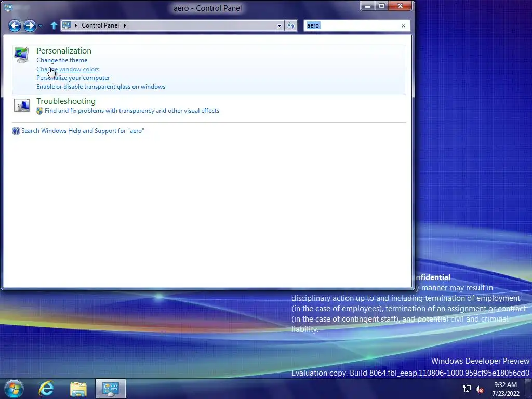Open Windows Explorer from the taskbar
This screenshot has width=532, height=399.
78,389
